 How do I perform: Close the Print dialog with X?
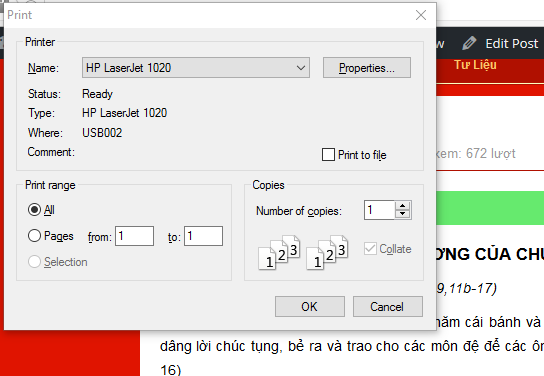(421, 15)
